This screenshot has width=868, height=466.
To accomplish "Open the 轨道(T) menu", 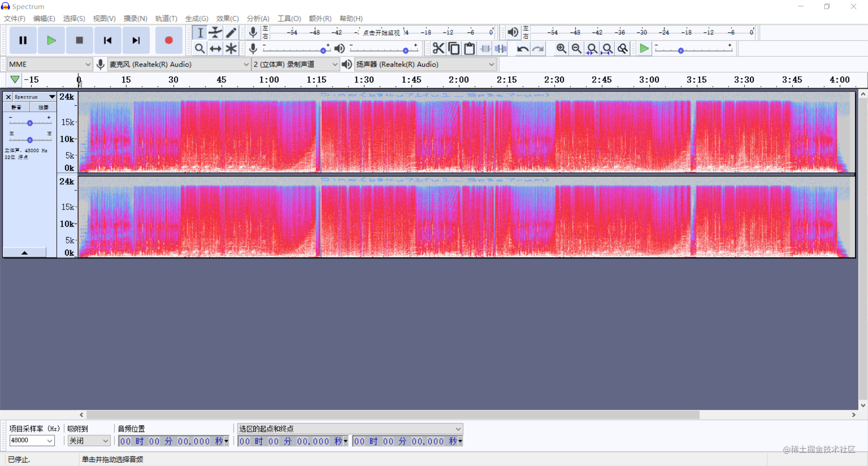I will point(166,19).
